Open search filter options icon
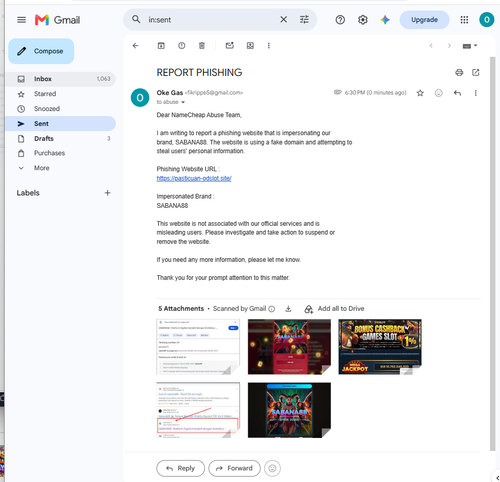The image size is (500, 482). click(304, 20)
